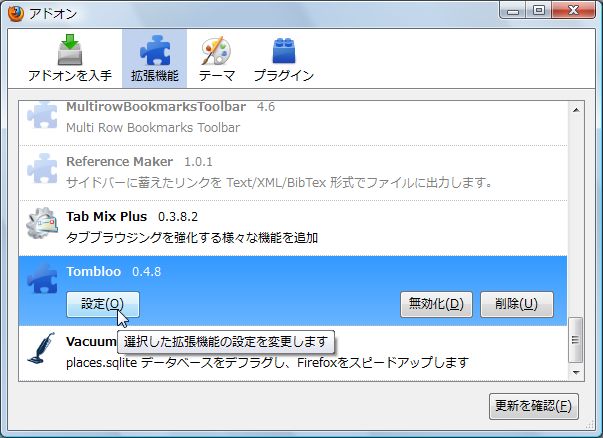Check for updates with 更新を確認(F)

click(534, 406)
